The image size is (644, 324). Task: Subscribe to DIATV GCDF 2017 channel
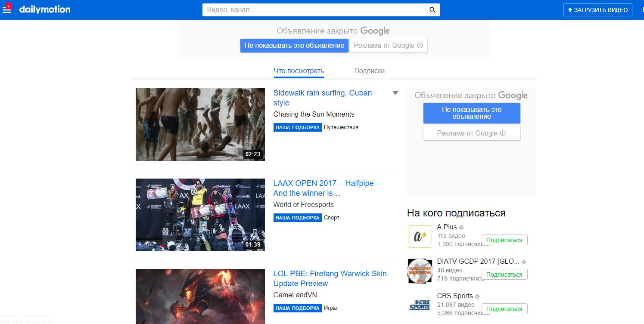point(504,275)
